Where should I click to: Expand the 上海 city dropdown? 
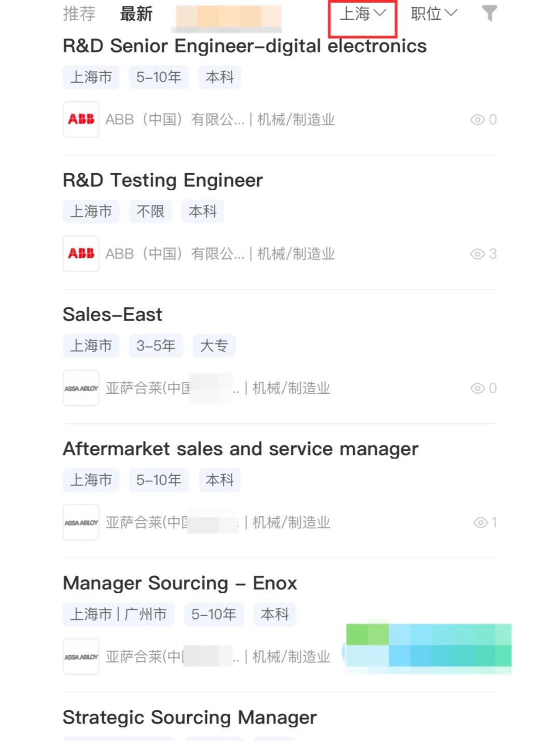click(363, 13)
